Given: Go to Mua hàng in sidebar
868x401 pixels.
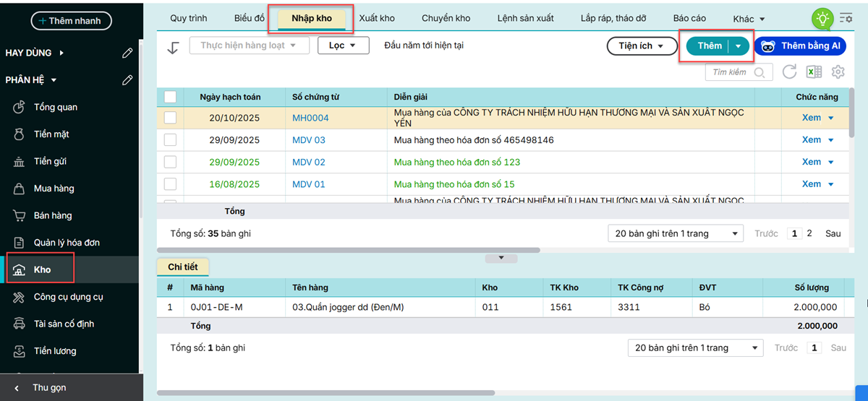Looking at the screenshot, I should click(54, 189).
